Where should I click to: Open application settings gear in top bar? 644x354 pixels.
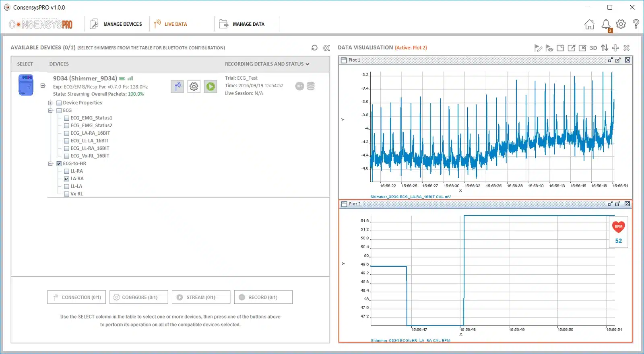(x=621, y=24)
